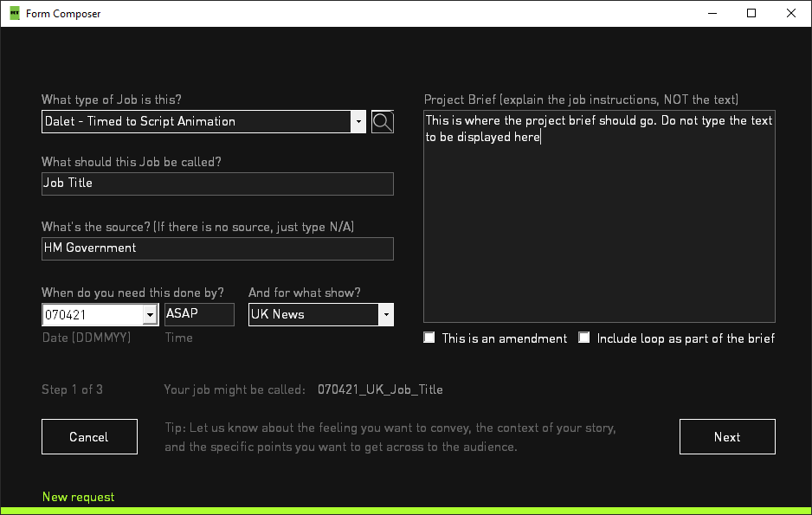Focus the Job Title input field
This screenshot has height=515, width=812.
point(217,183)
